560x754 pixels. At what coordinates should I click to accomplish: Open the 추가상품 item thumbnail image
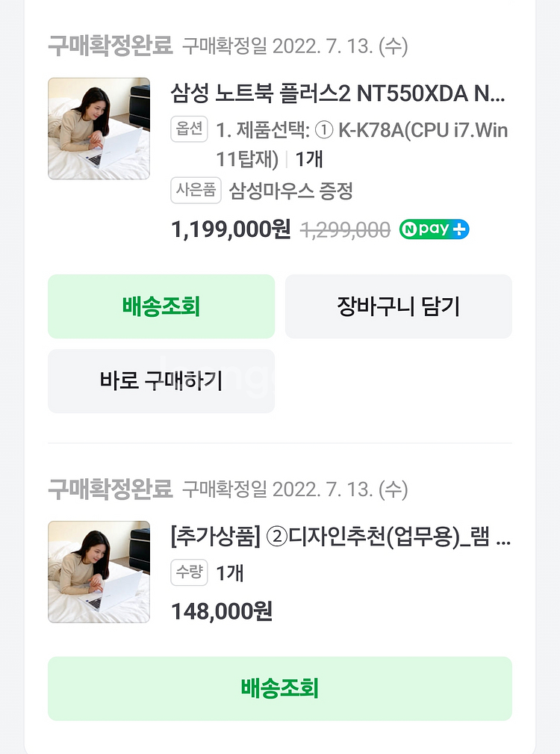point(99,572)
